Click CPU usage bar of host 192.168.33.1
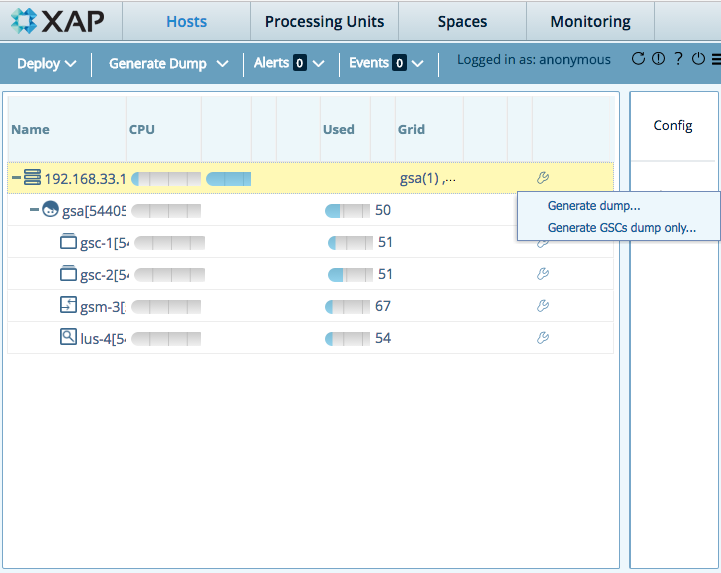Image resolution: width=721 pixels, height=573 pixels. (x=166, y=179)
